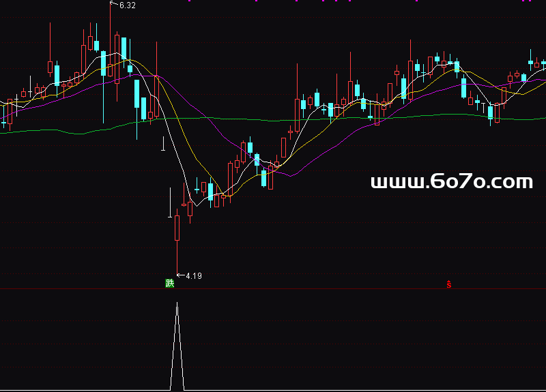Click the 4.19 low price label
546x392 pixels.
(x=193, y=276)
